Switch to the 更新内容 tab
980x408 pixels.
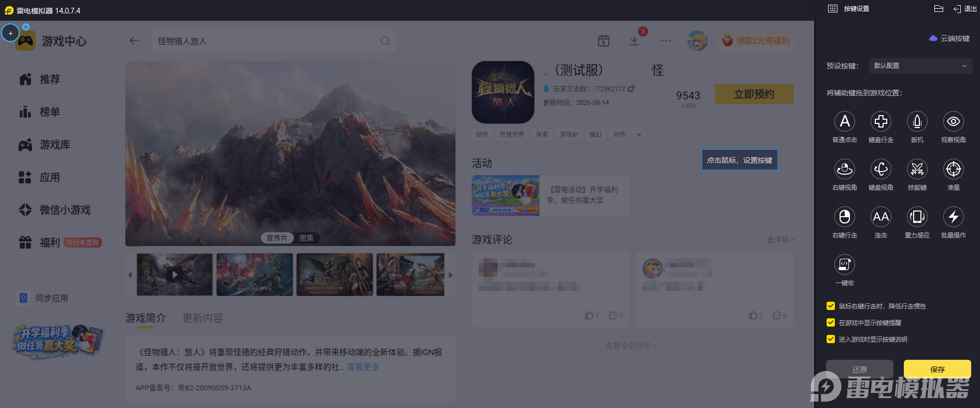203,318
